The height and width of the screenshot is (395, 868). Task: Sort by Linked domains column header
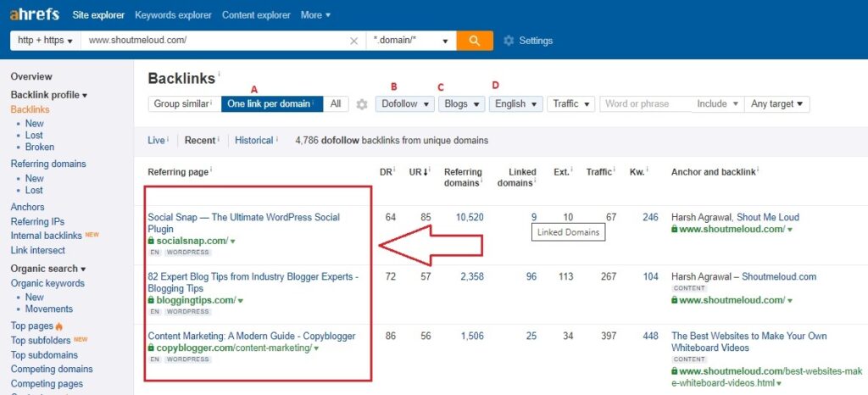516,178
